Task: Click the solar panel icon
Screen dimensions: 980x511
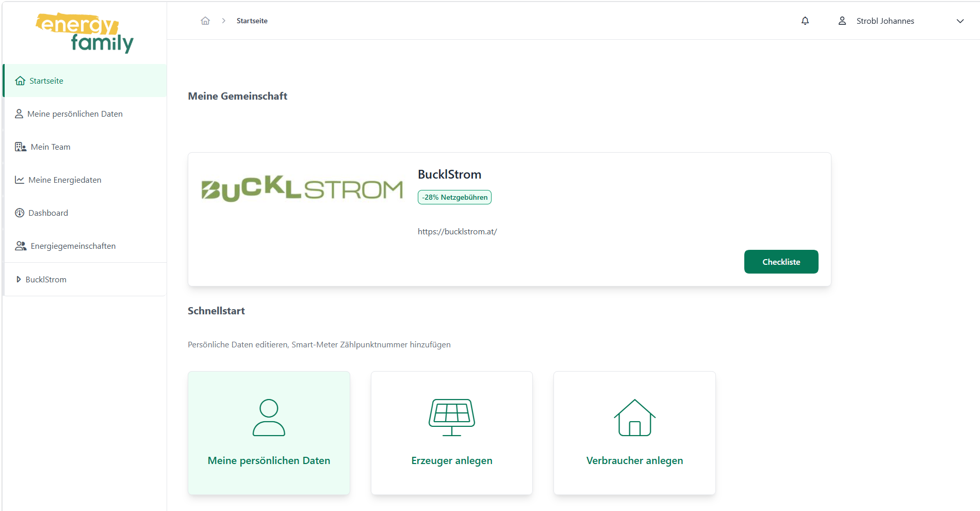Action: (x=452, y=417)
